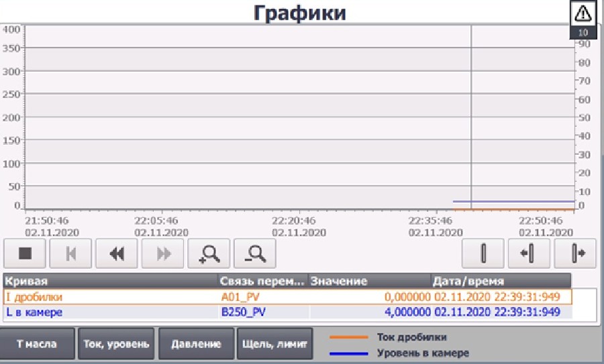
Task: Click the Графики page title
Action: 300,13
